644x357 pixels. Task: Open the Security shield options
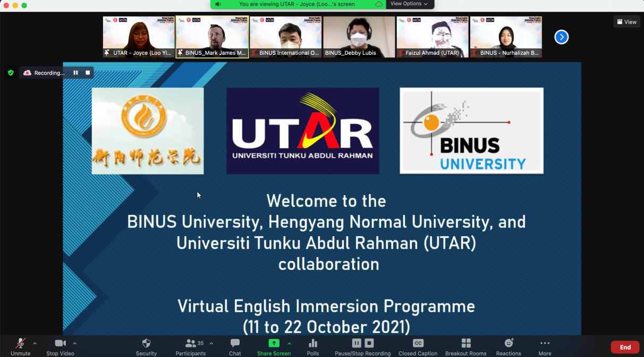[146, 344]
